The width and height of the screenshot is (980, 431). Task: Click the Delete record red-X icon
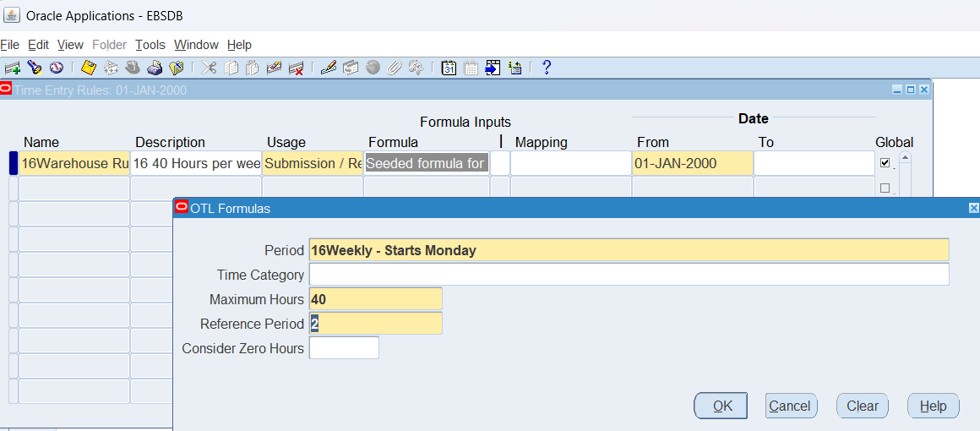297,68
